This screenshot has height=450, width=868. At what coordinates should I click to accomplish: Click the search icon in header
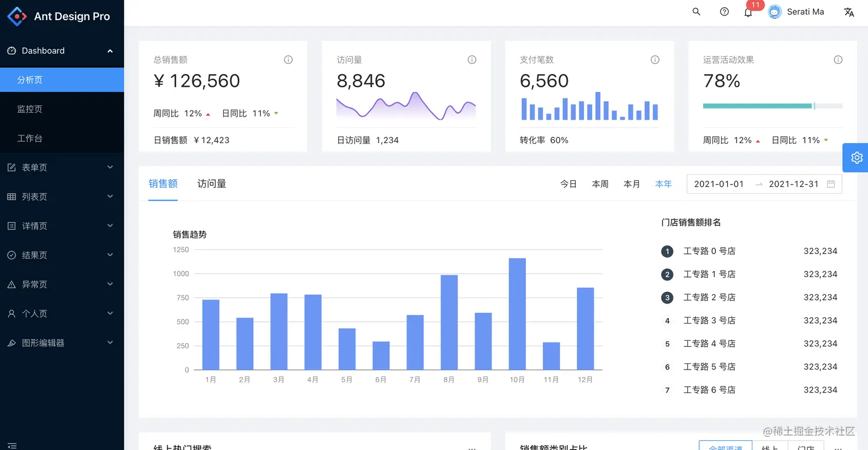pos(696,11)
